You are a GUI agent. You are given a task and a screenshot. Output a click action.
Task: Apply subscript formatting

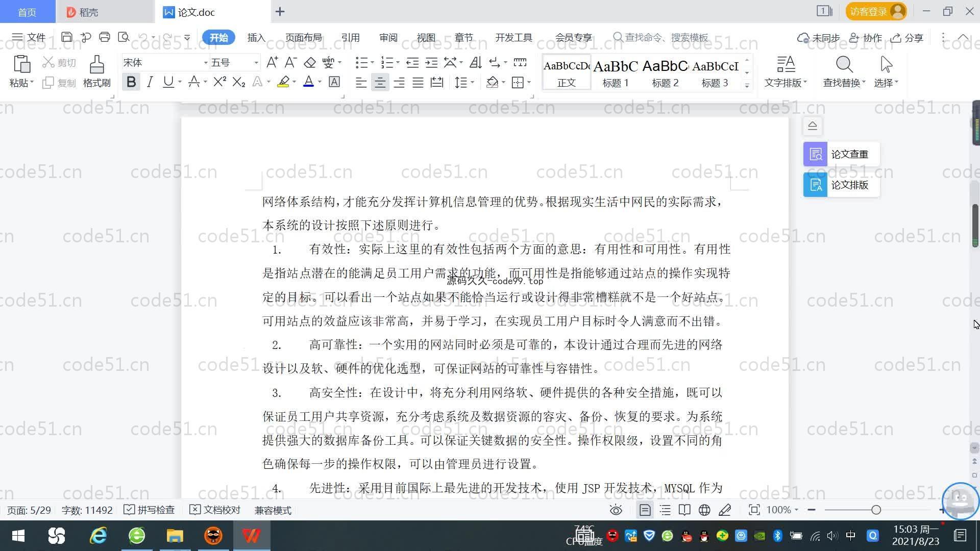tap(239, 82)
